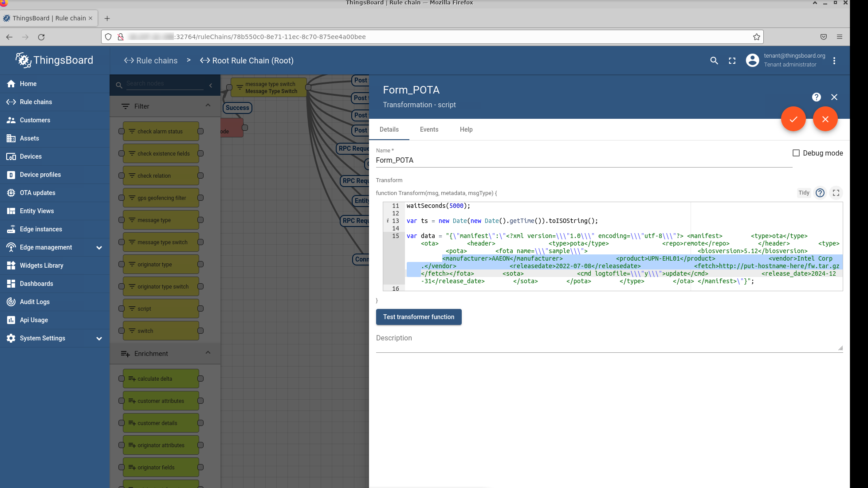Enable the Debug mode checkbox
The height and width of the screenshot is (488, 868).
(796, 153)
